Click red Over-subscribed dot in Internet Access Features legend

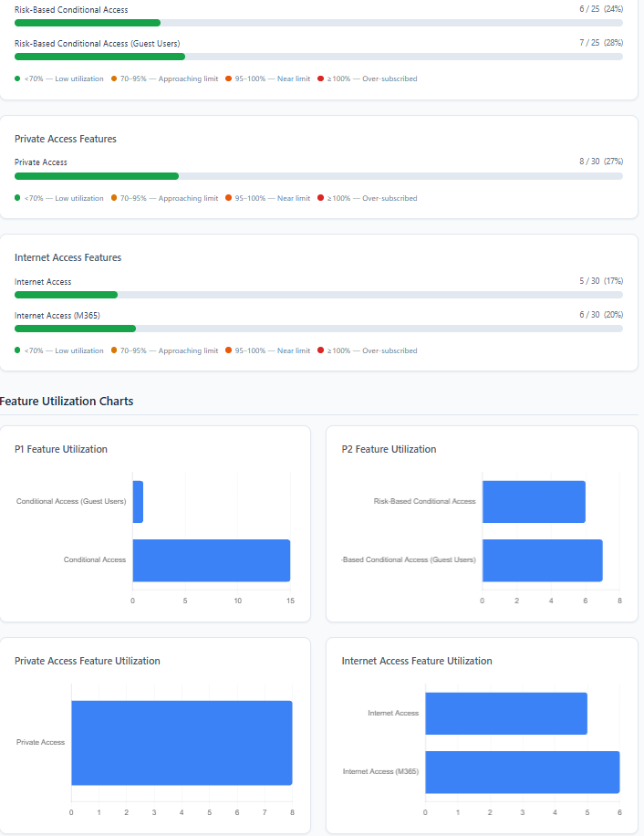320,350
